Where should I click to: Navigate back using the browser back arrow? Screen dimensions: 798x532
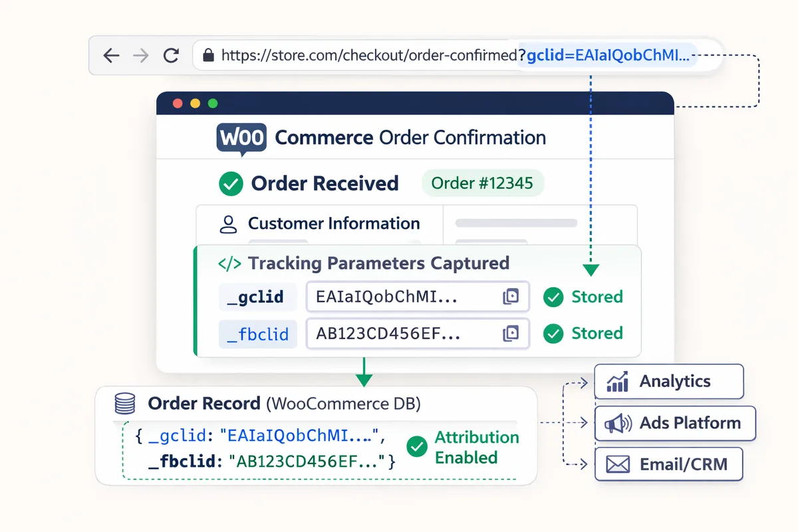tap(112, 55)
